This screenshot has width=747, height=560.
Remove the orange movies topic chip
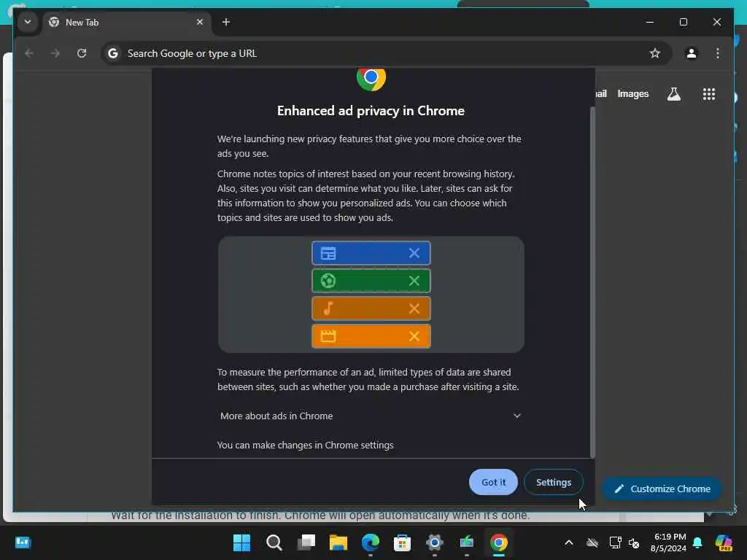[x=414, y=336]
